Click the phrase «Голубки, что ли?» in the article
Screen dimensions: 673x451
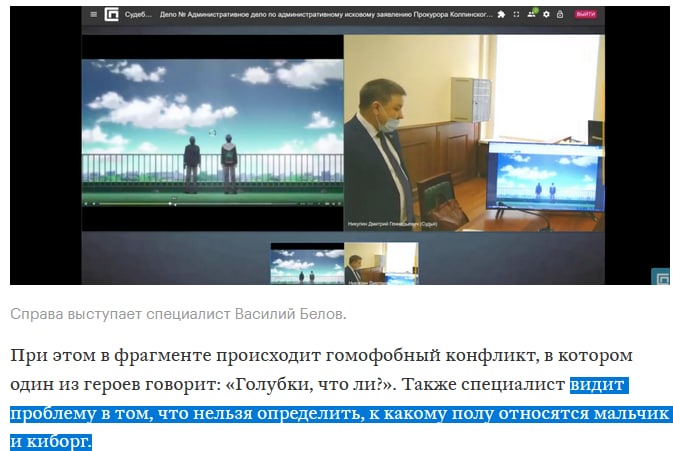click(x=309, y=384)
